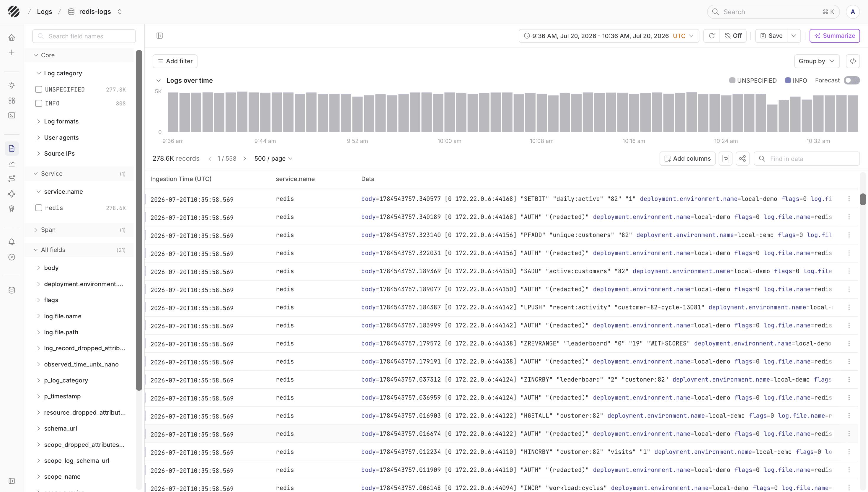Click the share icon
868x492 pixels.
(x=742, y=159)
